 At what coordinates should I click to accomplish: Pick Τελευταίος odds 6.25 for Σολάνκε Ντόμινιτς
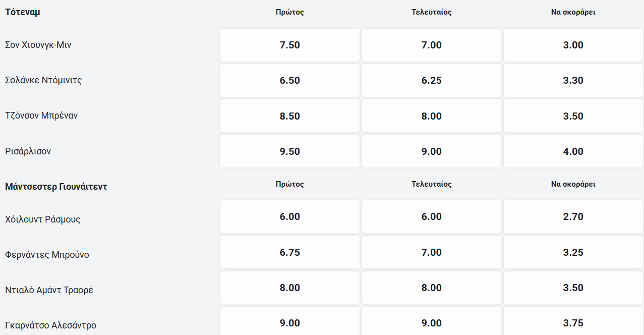click(x=432, y=80)
